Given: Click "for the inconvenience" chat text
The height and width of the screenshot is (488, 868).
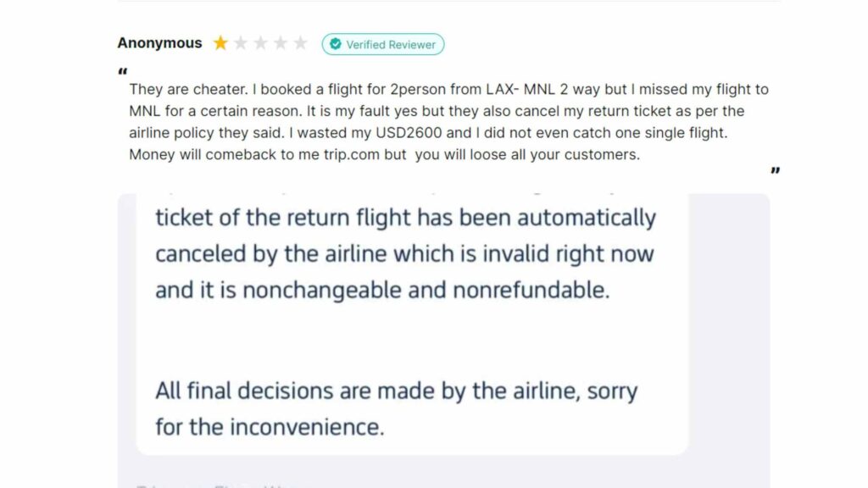Looking at the screenshot, I should coord(270,426).
